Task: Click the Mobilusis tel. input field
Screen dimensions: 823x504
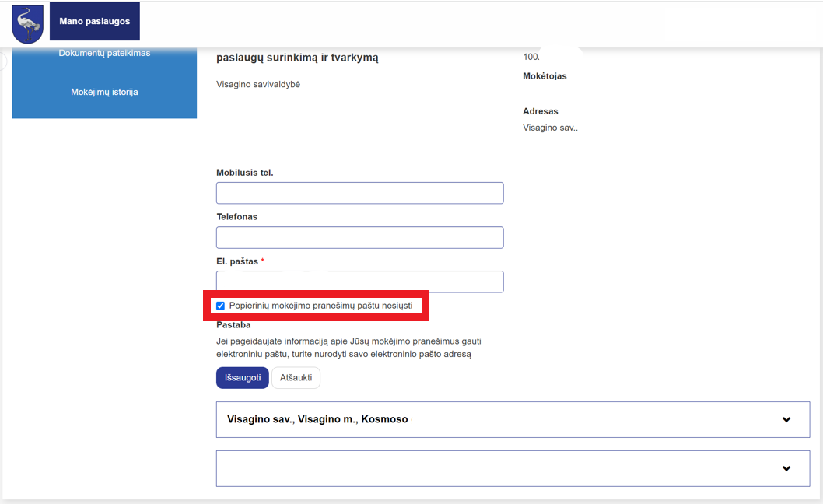Action: point(359,193)
